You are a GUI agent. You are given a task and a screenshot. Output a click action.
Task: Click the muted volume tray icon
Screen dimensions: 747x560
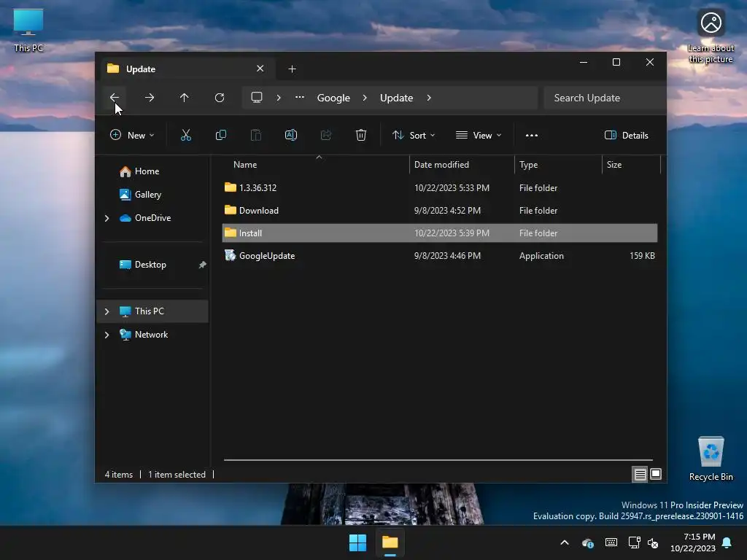pyautogui.click(x=653, y=542)
